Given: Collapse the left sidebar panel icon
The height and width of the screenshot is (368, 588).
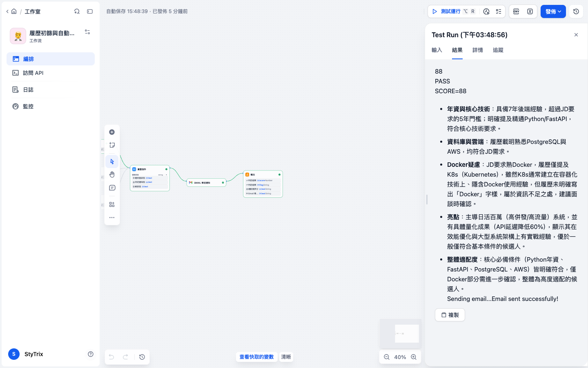Looking at the screenshot, I should pos(90,11).
